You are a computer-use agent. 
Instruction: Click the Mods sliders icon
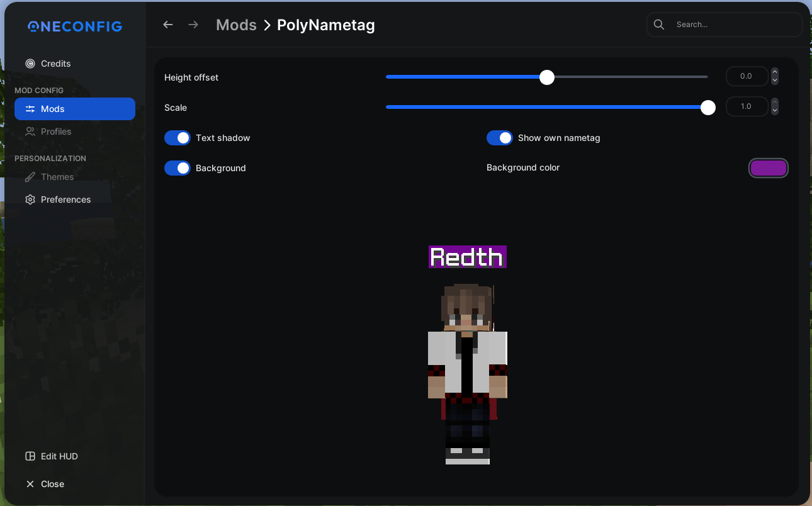30,109
